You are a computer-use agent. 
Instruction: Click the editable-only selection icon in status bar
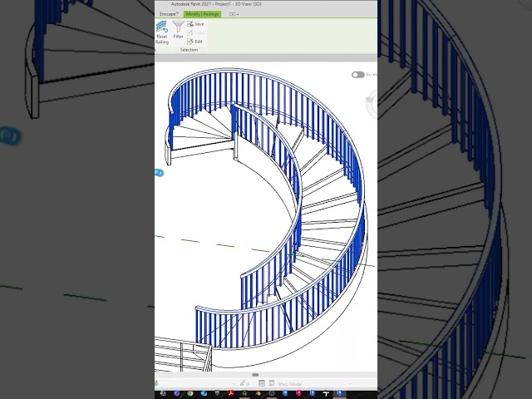click(243, 383)
